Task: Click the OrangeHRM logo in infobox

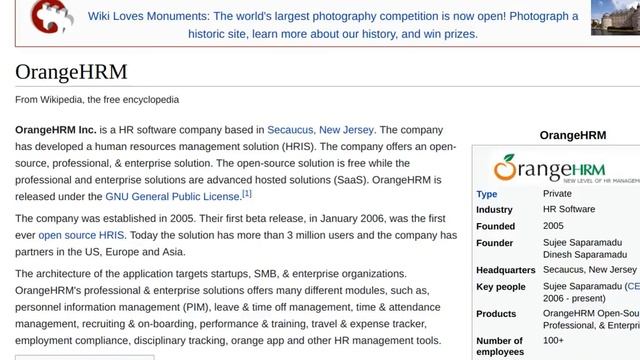Action: (x=567, y=168)
